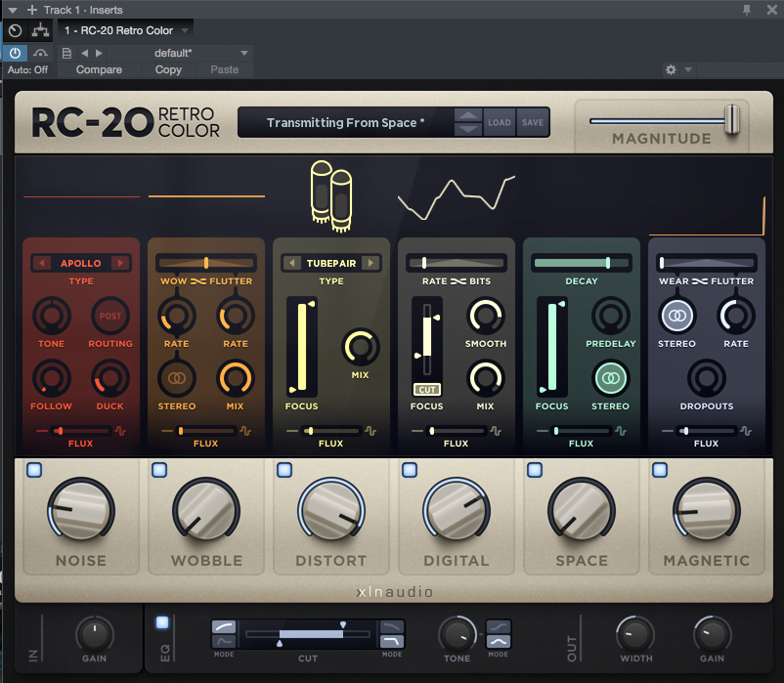
Task: Toggle the SPACE module checkbox
Action: pos(535,470)
